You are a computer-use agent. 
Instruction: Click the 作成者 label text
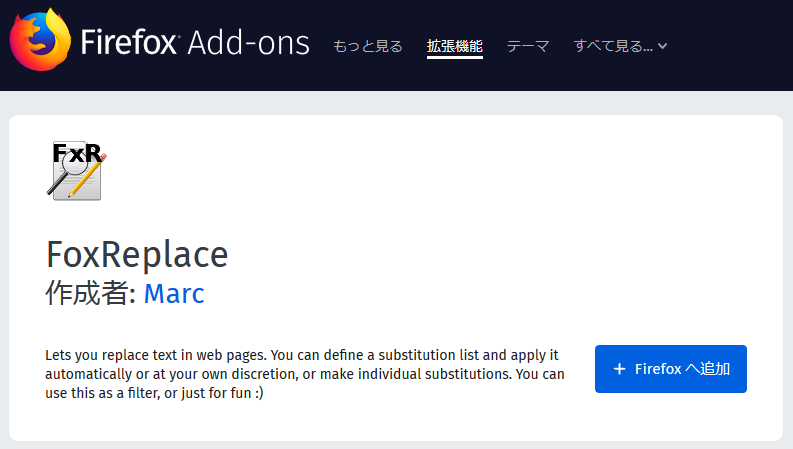(x=90, y=293)
